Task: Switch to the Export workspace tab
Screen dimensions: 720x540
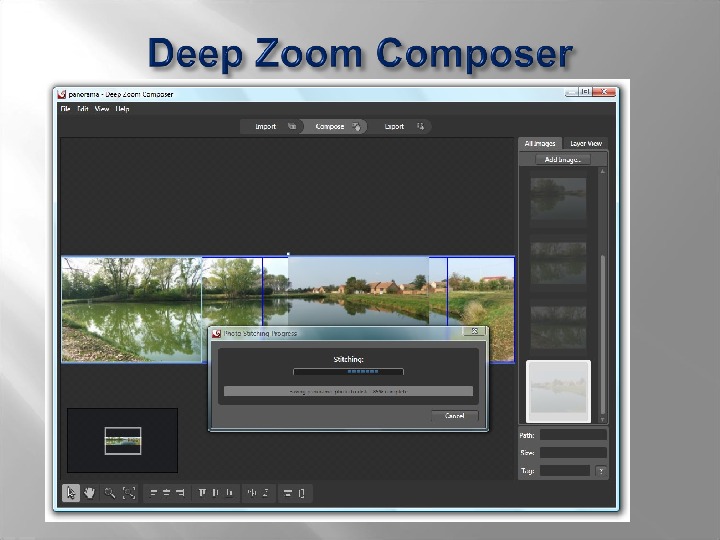Action: [400, 126]
